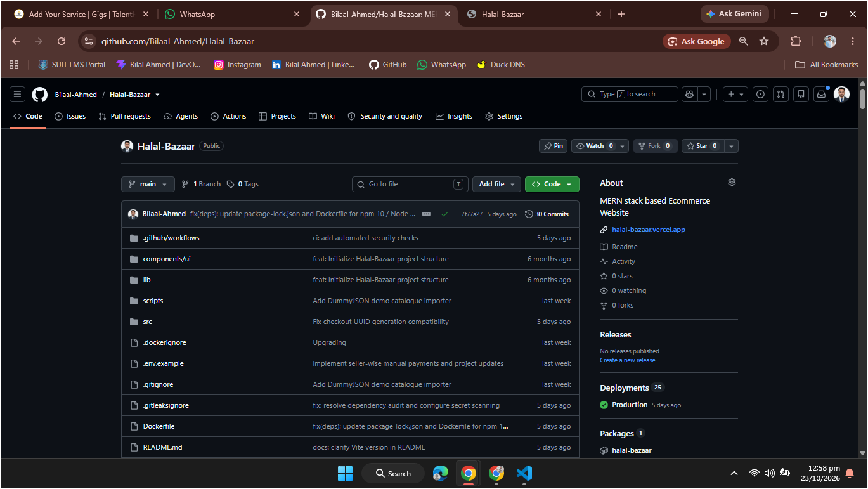Viewport: 868px width, 489px height.
Task: Open the green Code dropdown button
Action: (x=552, y=184)
